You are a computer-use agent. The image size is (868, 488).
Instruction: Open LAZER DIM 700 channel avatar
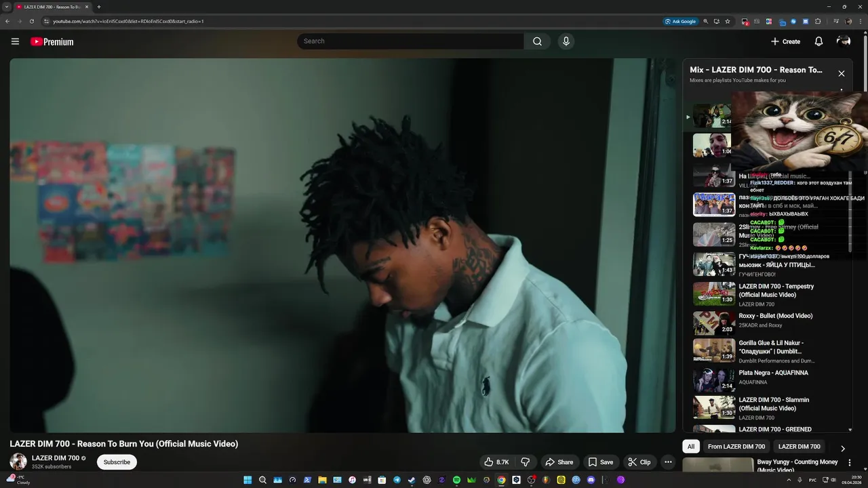(x=18, y=462)
